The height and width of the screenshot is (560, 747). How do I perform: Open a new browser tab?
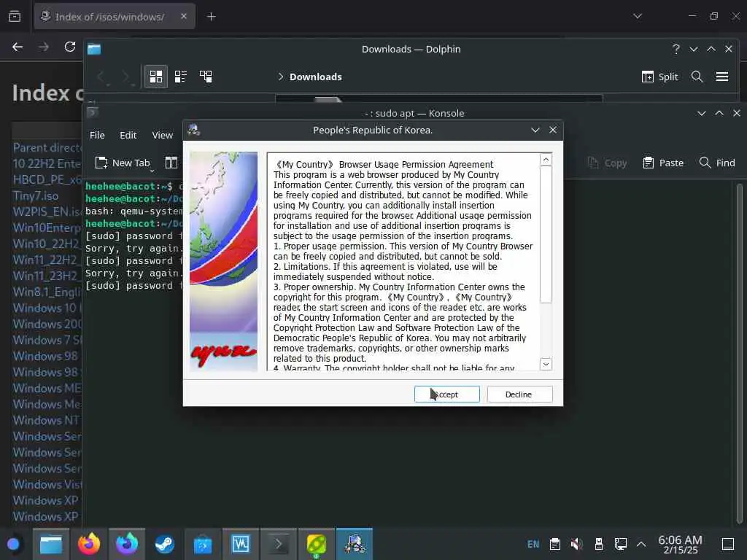(212, 17)
